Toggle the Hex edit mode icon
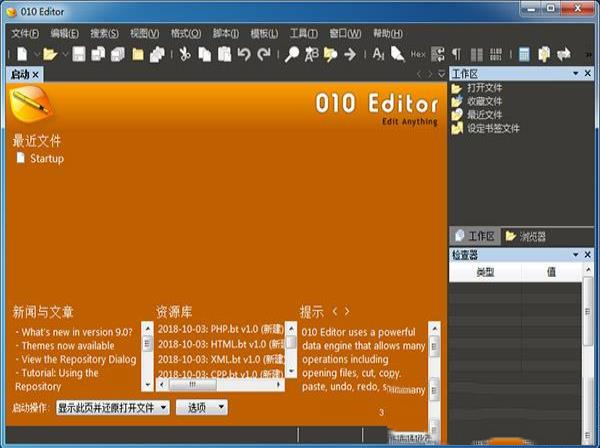Viewport: 600px width, 448px height. [x=417, y=54]
